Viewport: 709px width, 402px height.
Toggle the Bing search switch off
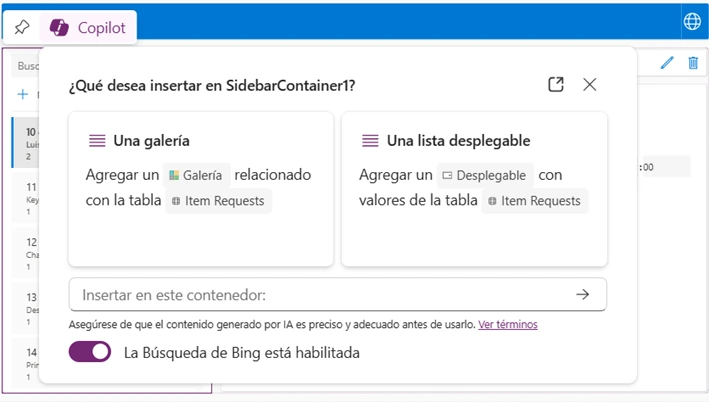[90, 352]
